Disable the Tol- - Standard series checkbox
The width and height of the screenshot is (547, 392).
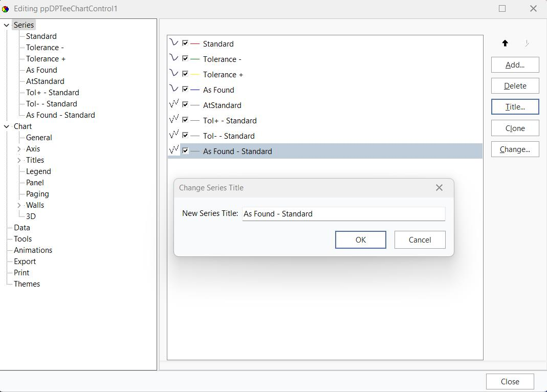pyautogui.click(x=185, y=136)
